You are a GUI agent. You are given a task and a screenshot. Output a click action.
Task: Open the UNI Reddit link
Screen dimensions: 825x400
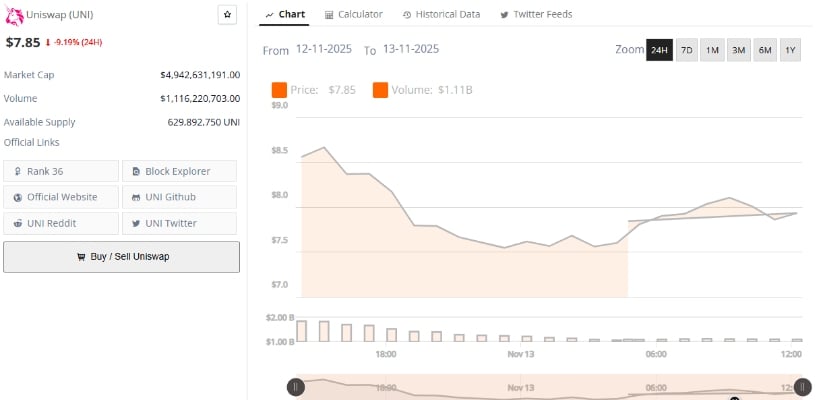[61, 223]
